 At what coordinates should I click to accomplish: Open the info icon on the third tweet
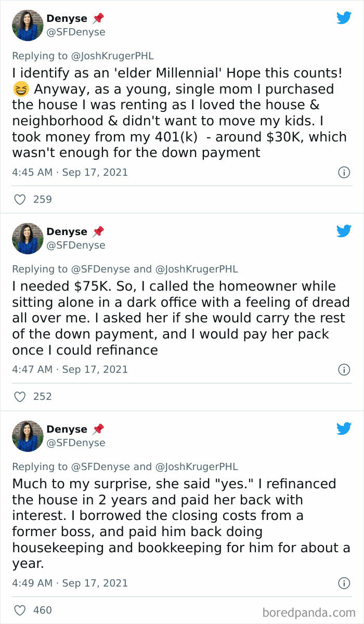coord(344,583)
